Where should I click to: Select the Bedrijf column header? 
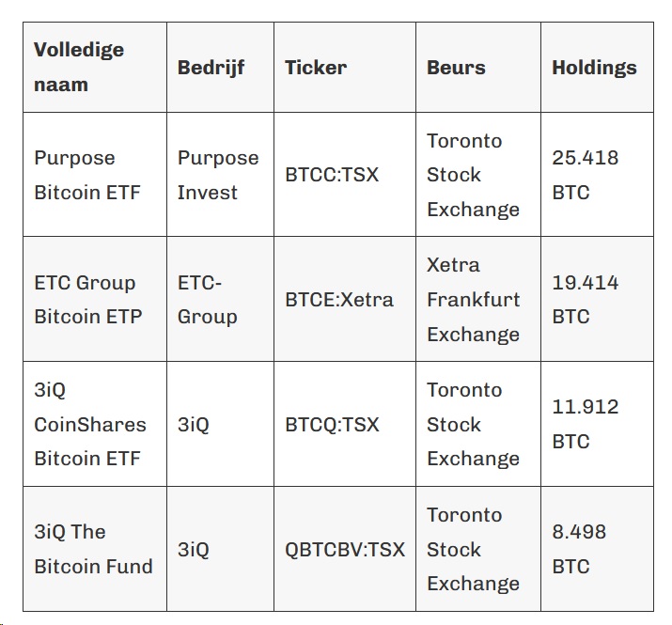[x=220, y=68]
